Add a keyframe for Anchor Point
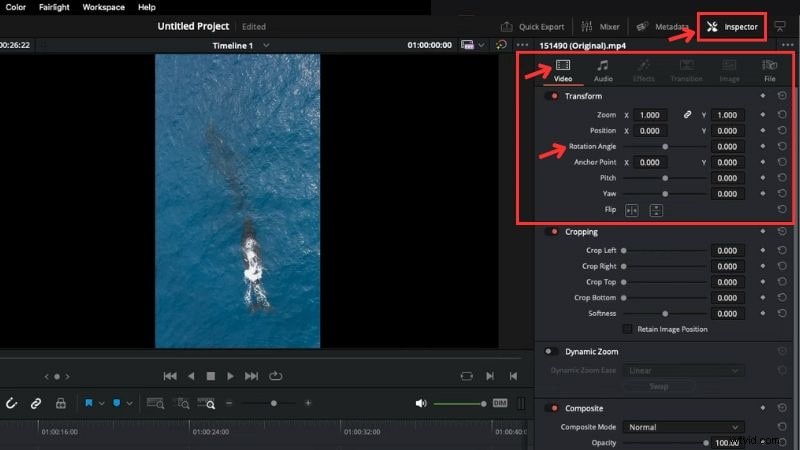Viewport: 800px width, 450px height. click(763, 162)
